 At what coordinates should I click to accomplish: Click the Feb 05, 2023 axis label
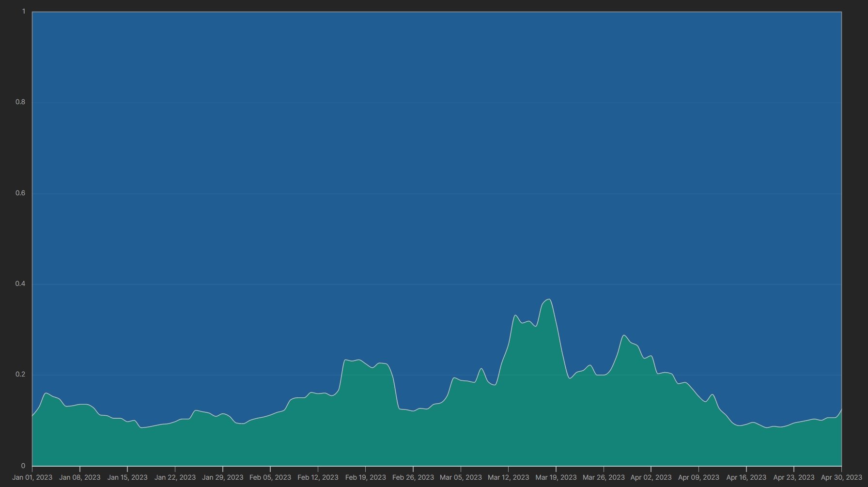pyautogui.click(x=270, y=477)
